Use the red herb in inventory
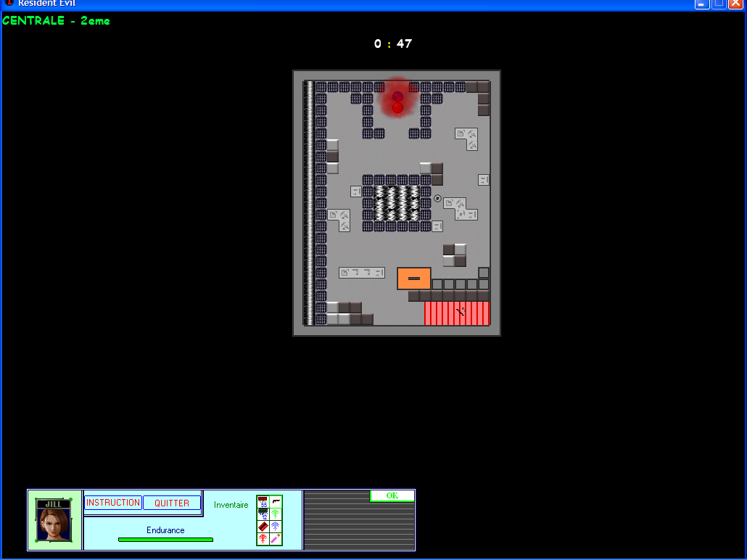Image resolution: width=747 pixels, height=560 pixels. [x=263, y=539]
